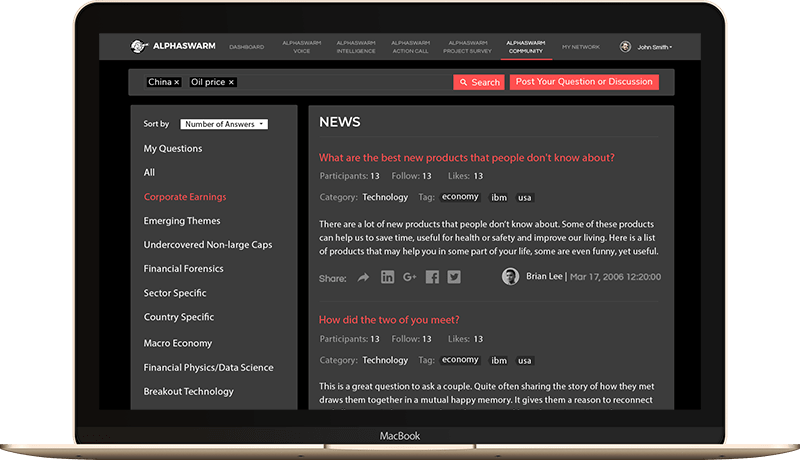Click the economy tag in first post
Viewport: 800px width, 460px height.
(460, 197)
